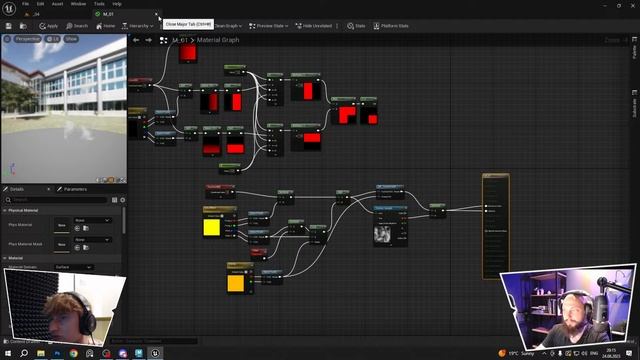Viewport: 640px width, 360px height.
Task: Open the Material Domain Surface dropdown
Action: click(x=73, y=267)
